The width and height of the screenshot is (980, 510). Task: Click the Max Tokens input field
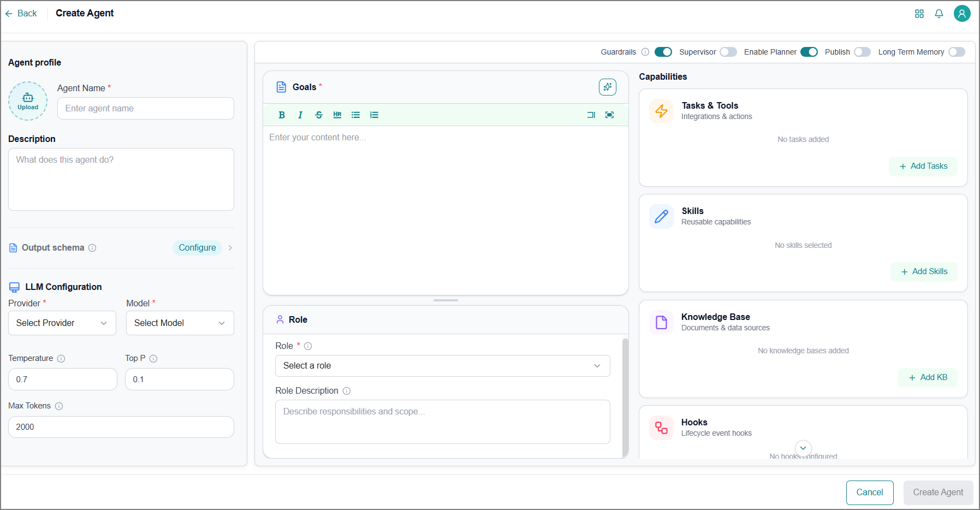pos(121,427)
